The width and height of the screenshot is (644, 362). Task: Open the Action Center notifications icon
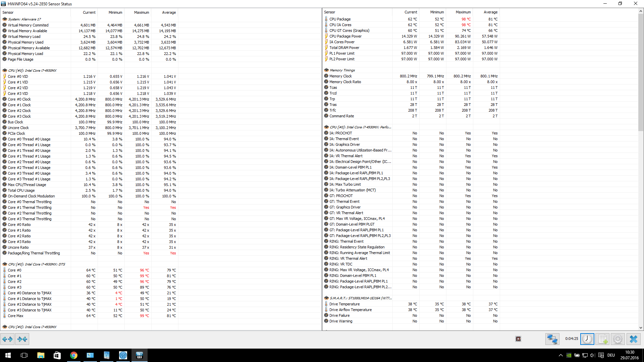601,355
